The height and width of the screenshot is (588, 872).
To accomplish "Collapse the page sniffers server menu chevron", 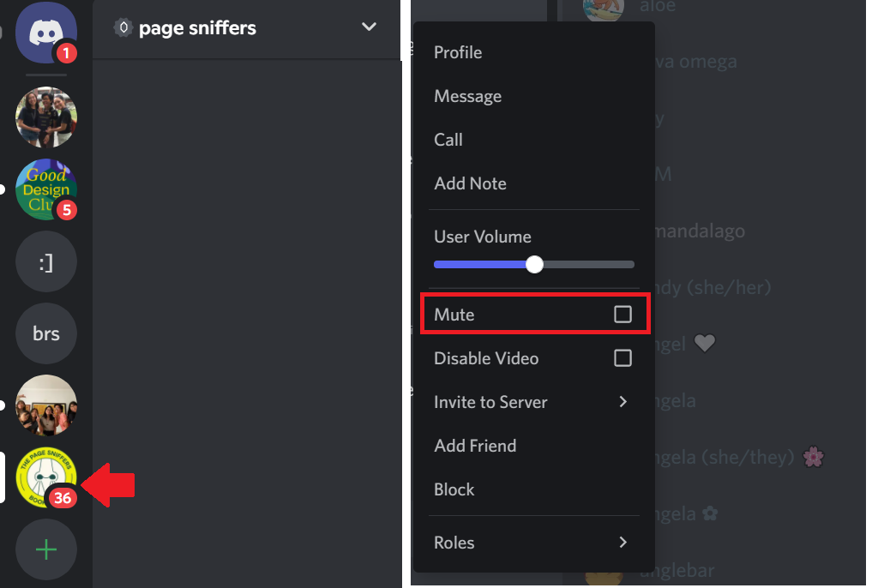I will point(369,27).
